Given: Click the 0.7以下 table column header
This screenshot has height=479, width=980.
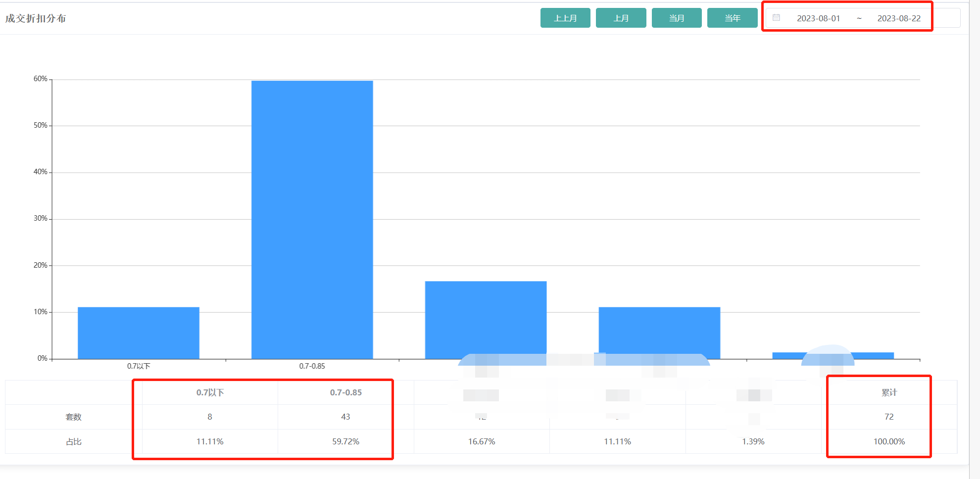Looking at the screenshot, I should pyautogui.click(x=210, y=392).
